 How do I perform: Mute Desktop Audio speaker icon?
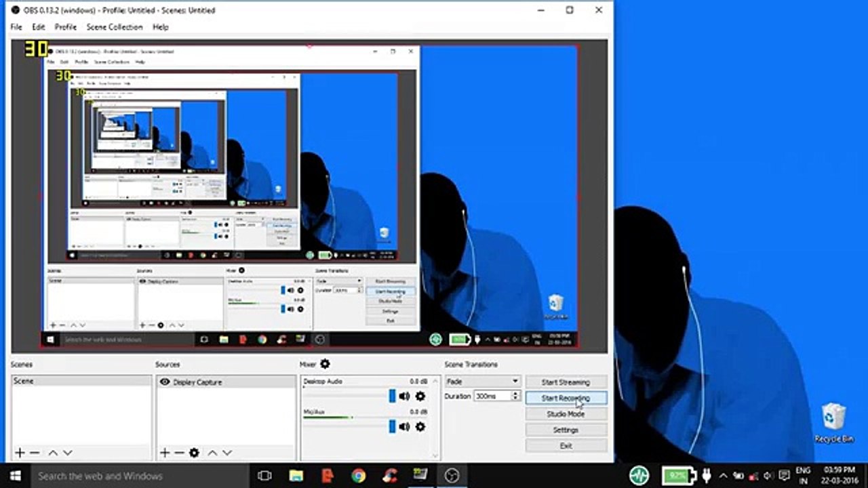[x=405, y=396]
